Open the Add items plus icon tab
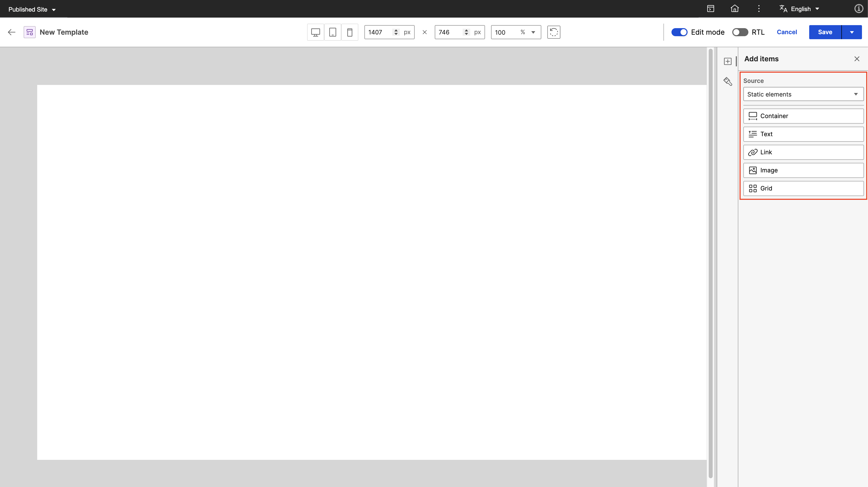The image size is (868, 487). pyautogui.click(x=728, y=61)
